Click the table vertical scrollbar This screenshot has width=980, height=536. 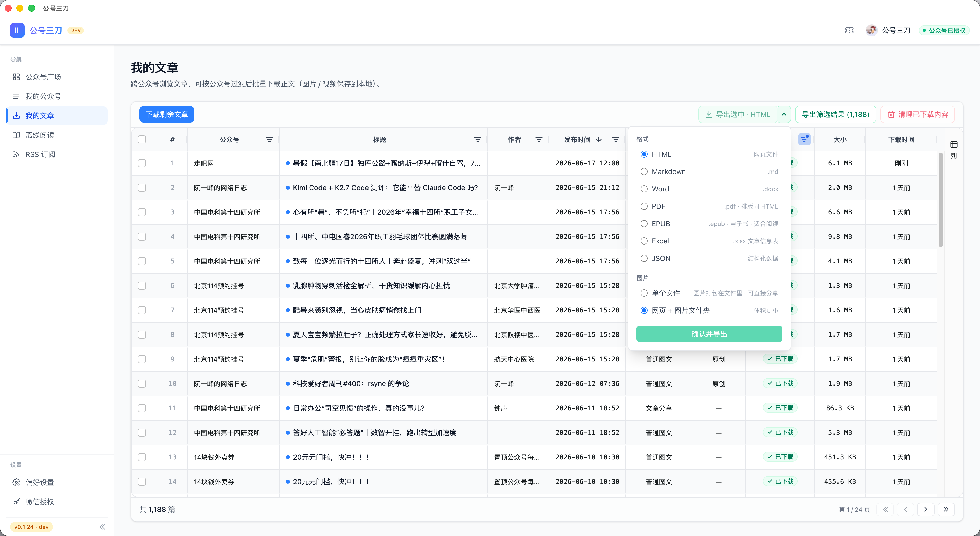941,200
